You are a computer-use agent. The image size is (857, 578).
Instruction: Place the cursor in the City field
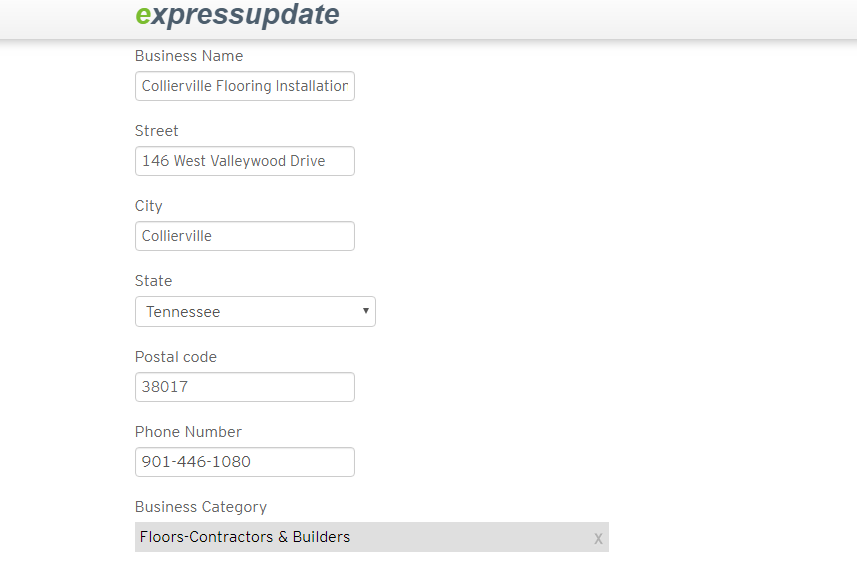(245, 236)
